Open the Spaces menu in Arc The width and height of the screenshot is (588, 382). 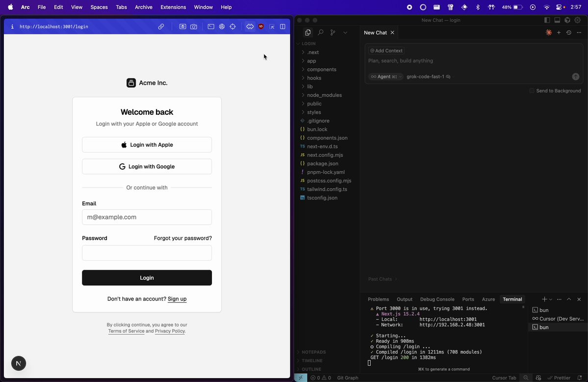(99, 7)
